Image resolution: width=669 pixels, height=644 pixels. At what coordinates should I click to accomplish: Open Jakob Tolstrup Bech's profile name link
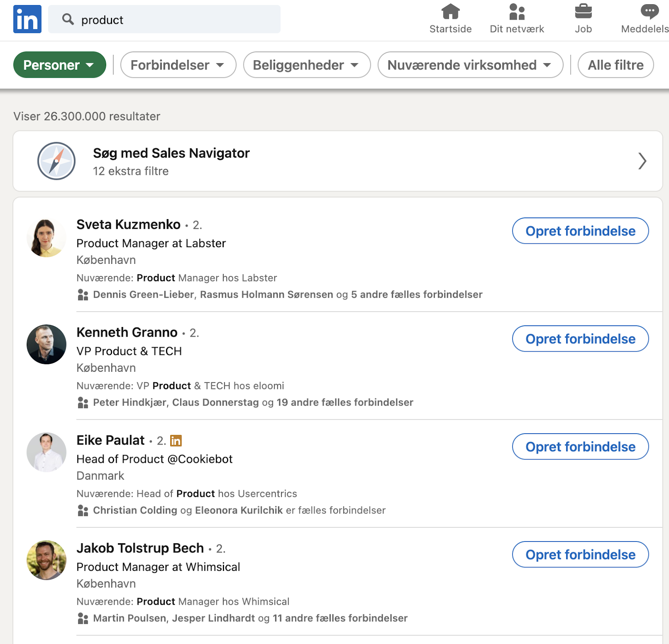pos(140,548)
